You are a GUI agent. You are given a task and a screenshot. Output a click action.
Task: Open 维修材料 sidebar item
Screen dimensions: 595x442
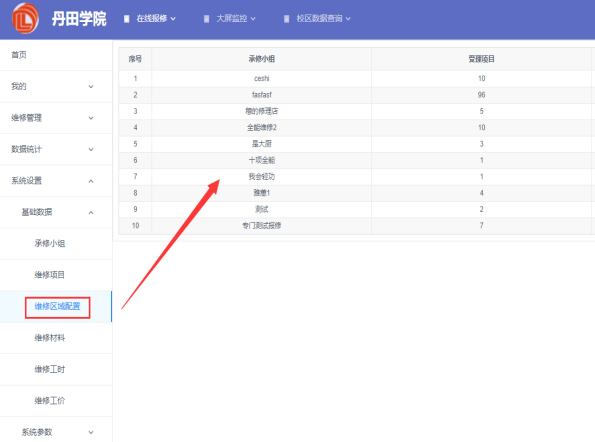coord(56,338)
